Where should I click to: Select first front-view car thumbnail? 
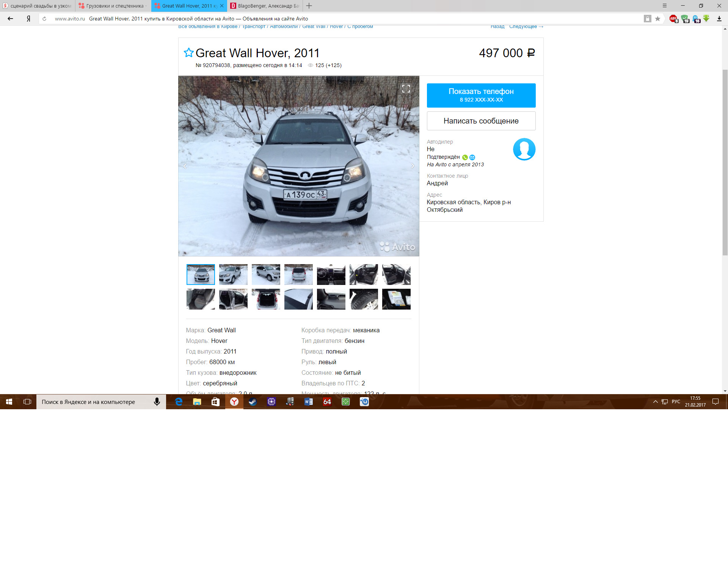point(201,274)
